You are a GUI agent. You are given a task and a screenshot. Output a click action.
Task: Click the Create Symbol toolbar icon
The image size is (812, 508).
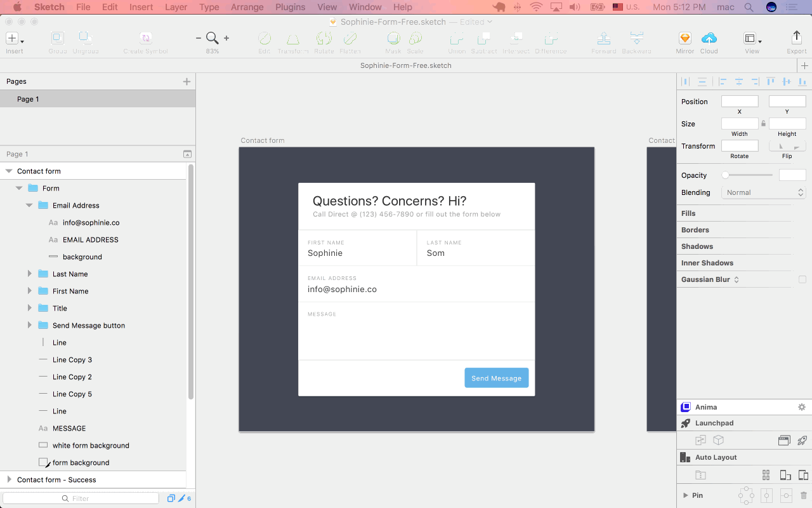[x=146, y=39]
